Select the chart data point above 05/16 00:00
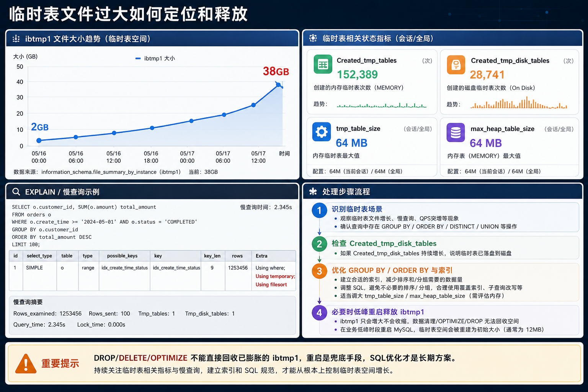 pyautogui.click(x=39, y=140)
